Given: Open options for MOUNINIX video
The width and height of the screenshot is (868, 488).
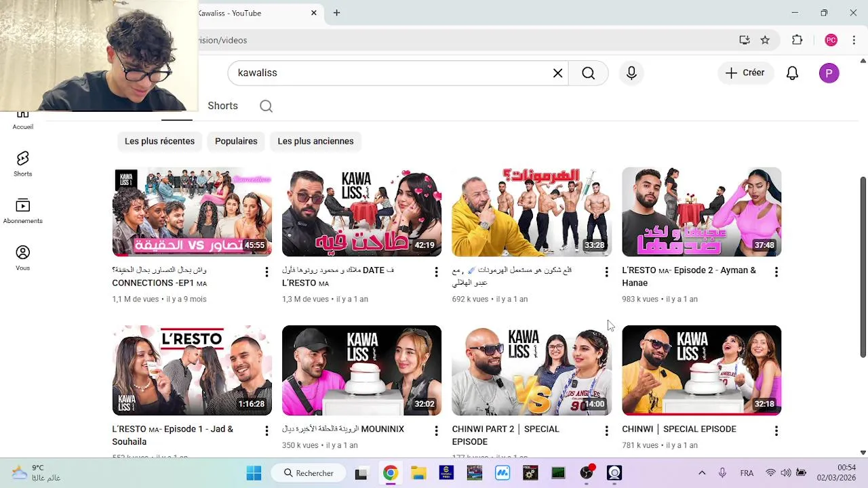Looking at the screenshot, I should tap(436, 430).
